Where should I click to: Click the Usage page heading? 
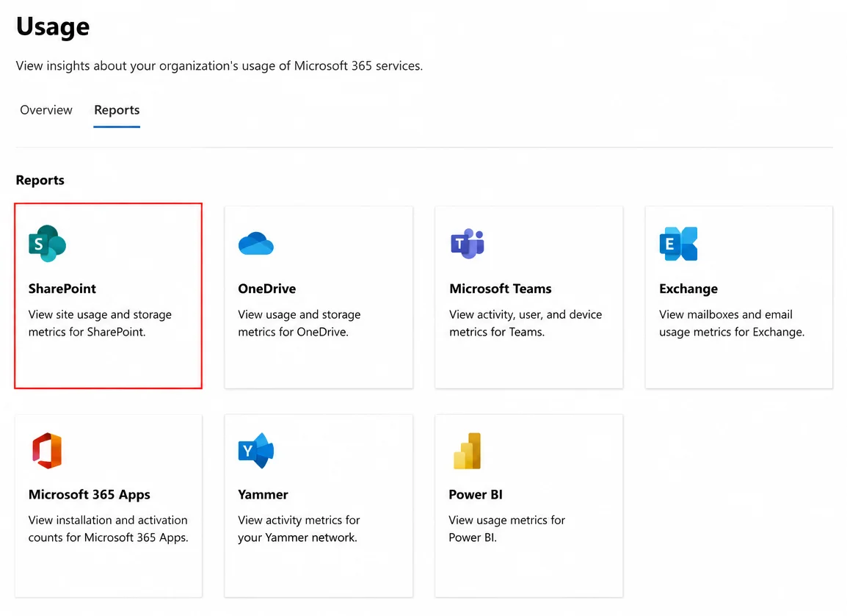coord(53,26)
